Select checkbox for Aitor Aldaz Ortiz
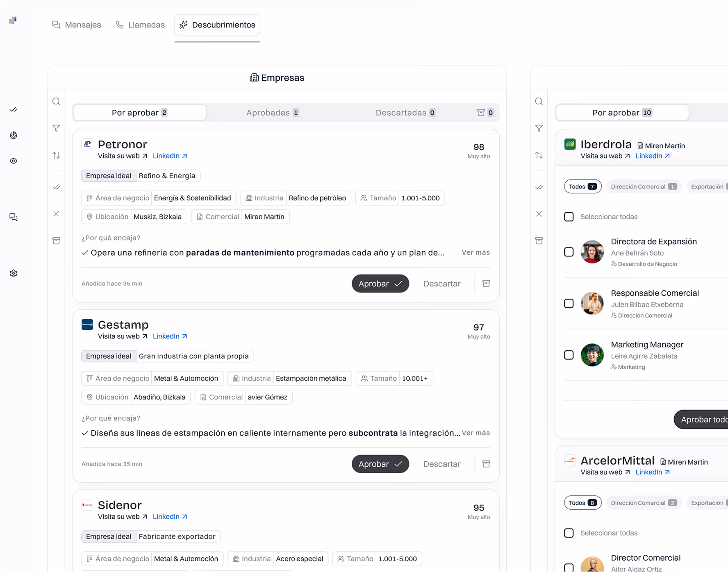The height and width of the screenshot is (572, 728). (569, 568)
